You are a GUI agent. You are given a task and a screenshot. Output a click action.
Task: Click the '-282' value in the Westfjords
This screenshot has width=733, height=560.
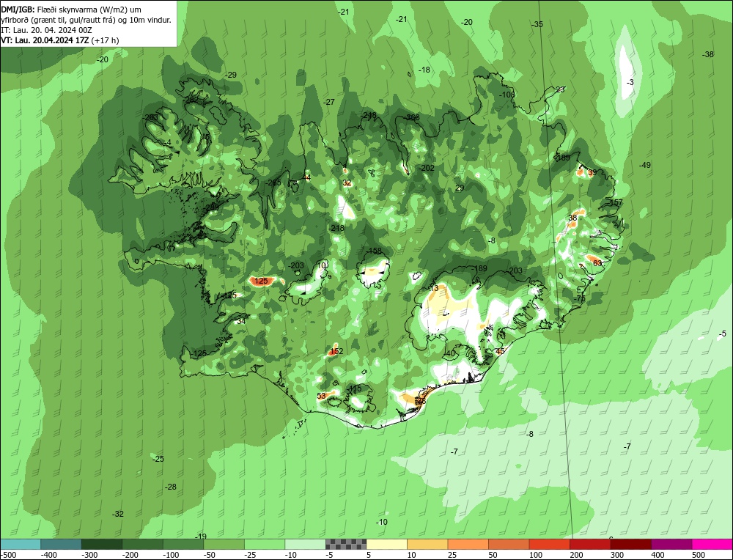click(191, 100)
